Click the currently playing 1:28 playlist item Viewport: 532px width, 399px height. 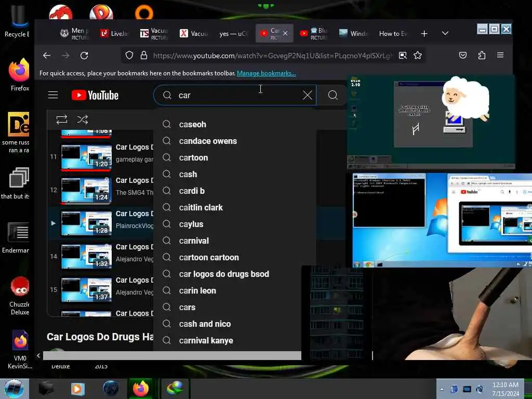[100, 223]
